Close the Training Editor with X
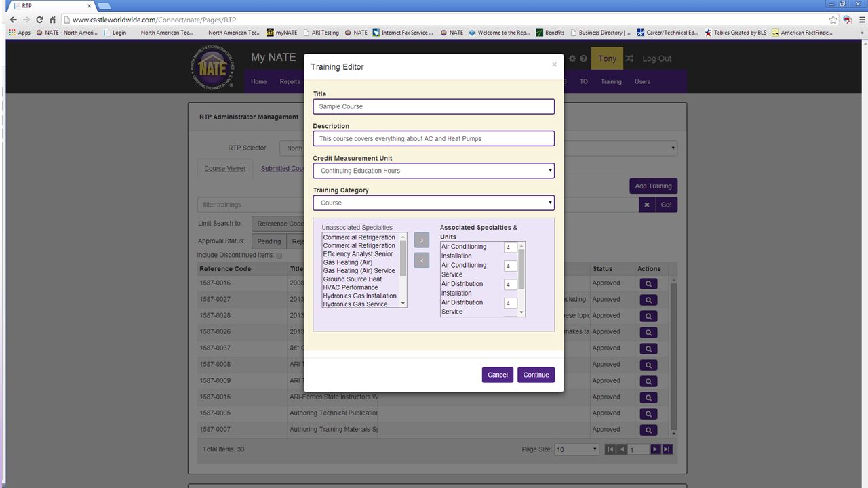The height and width of the screenshot is (488, 868). (x=554, y=64)
